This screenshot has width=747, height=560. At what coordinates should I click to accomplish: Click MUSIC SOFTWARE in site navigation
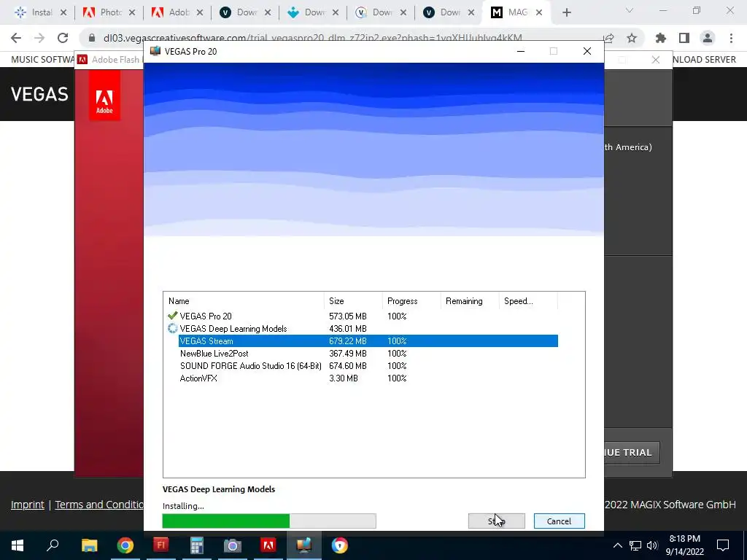point(43,60)
